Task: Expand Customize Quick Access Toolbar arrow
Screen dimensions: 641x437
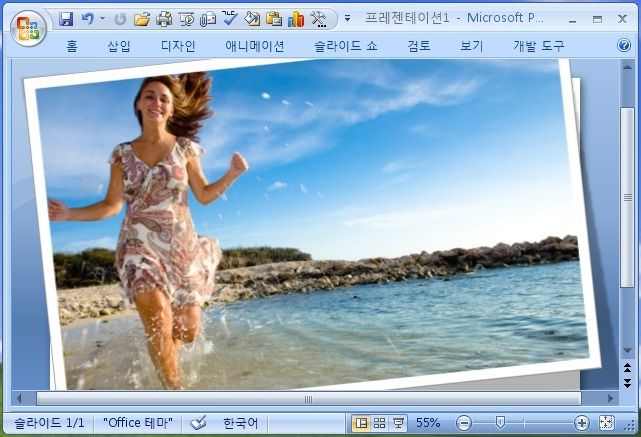Action: (x=347, y=18)
